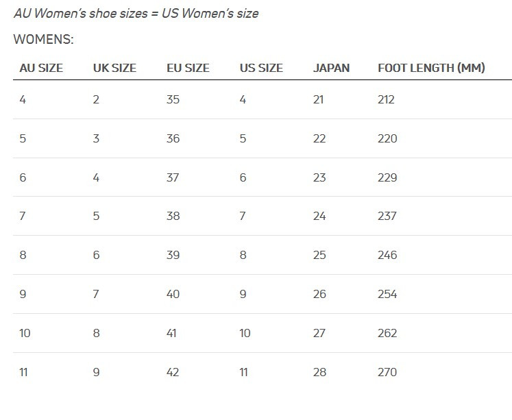Screen dimensions: 512x420
Task: Select foot length 254 cell
Action: (387, 294)
